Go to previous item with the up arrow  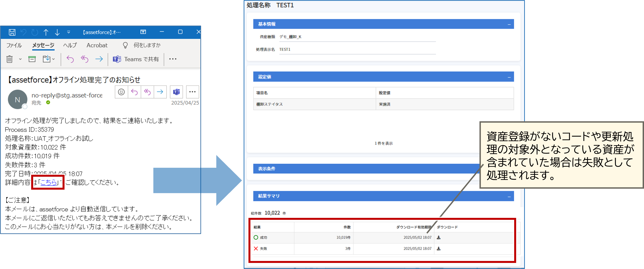click(x=46, y=32)
